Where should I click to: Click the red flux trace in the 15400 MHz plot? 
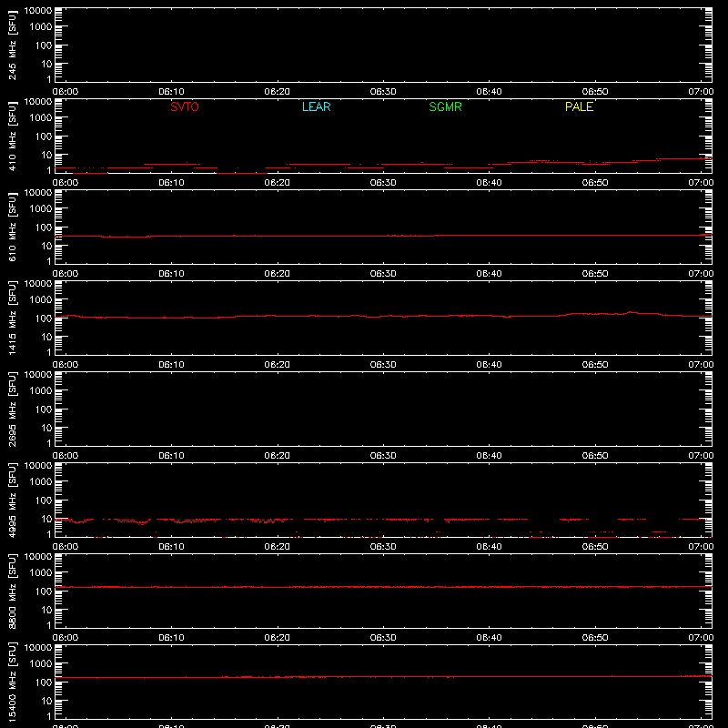(x=383, y=677)
